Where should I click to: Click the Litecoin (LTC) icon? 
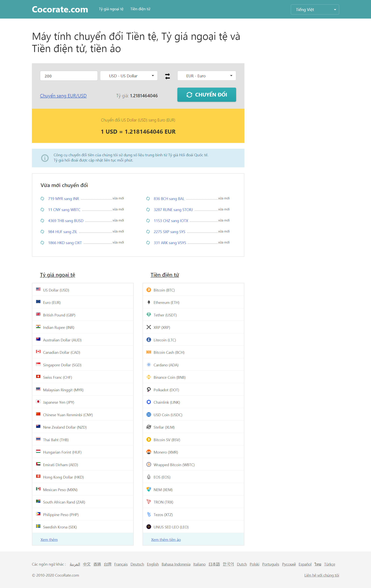(149, 340)
